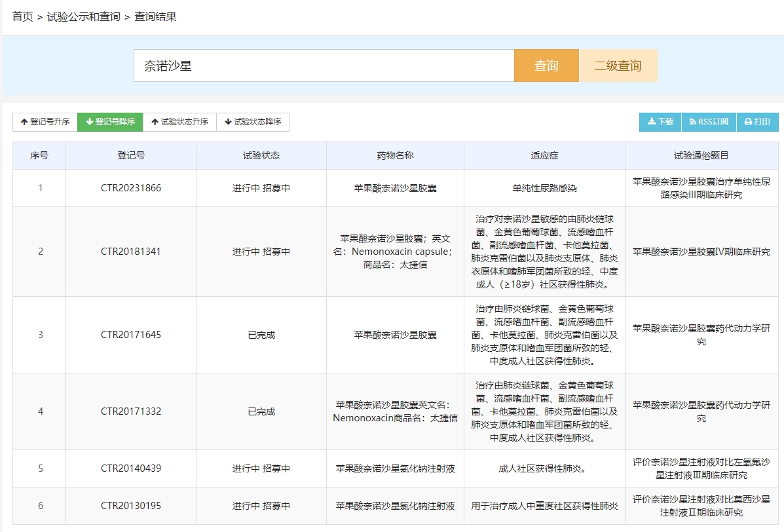This screenshot has width=784, height=532.
Task: Open the 试验公示和查询 breadcrumb link
Action: (83, 16)
